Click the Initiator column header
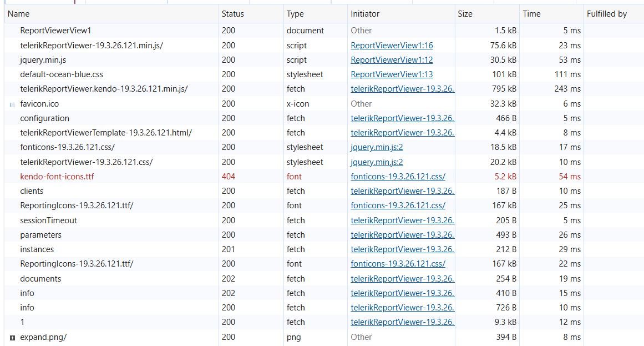Image resolution: width=644 pixels, height=346 pixels. coord(365,14)
